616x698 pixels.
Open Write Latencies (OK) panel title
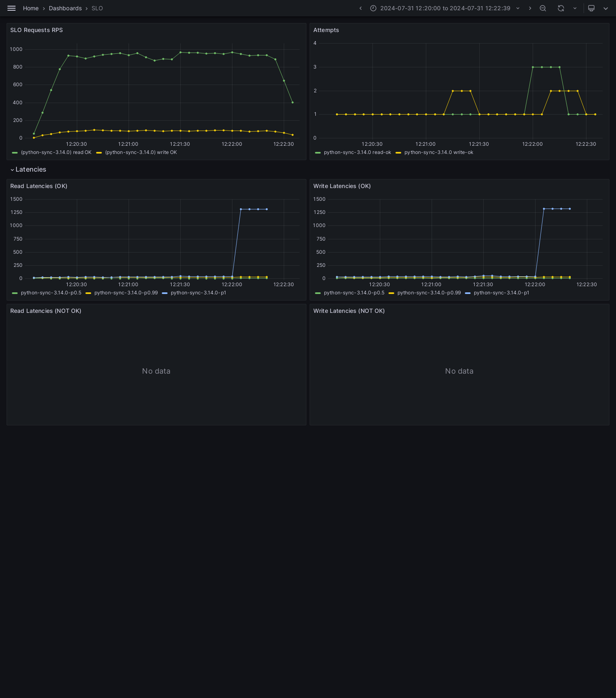pos(342,186)
